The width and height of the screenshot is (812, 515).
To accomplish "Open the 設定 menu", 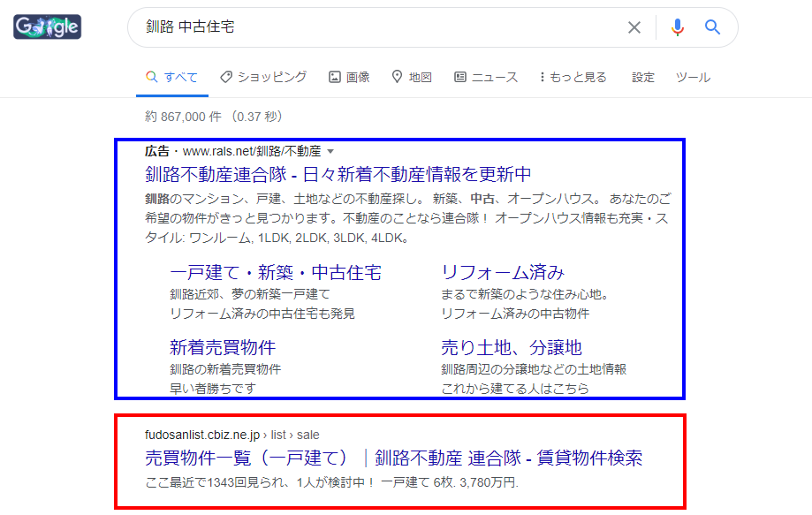I will [643, 78].
